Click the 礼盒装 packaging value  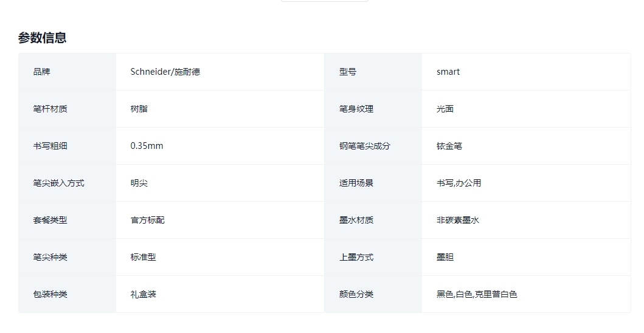[x=144, y=294]
